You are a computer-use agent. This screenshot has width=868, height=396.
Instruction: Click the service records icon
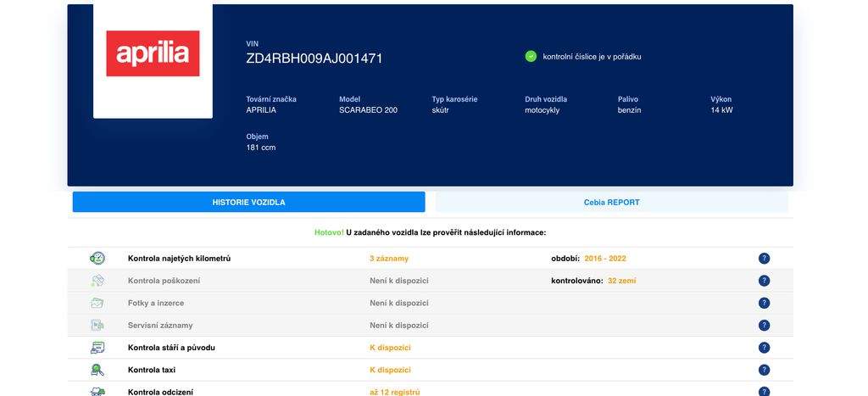tap(97, 325)
